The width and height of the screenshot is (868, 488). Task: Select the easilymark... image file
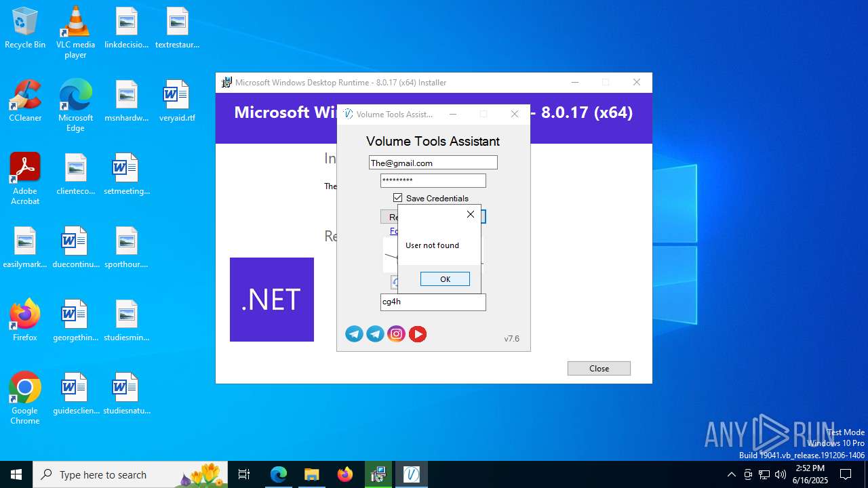tap(25, 248)
